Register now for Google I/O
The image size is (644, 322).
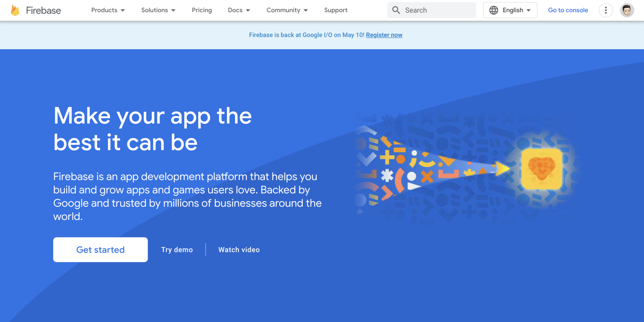pos(384,35)
